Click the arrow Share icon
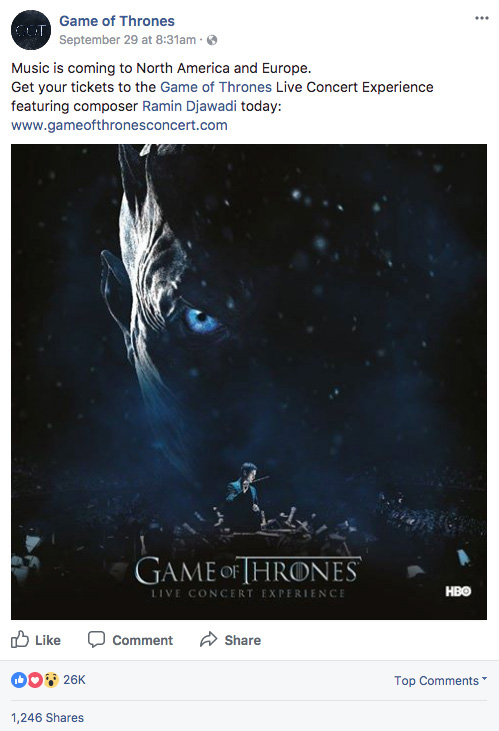The width and height of the screenshot is (499, 731). click(208, 640)
